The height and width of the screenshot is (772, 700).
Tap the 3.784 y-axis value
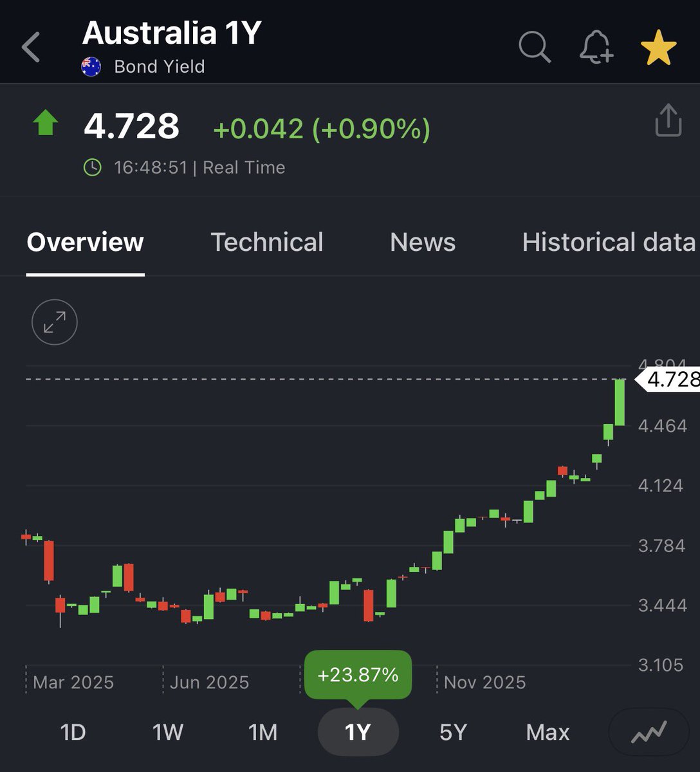[x=662, y=546]
